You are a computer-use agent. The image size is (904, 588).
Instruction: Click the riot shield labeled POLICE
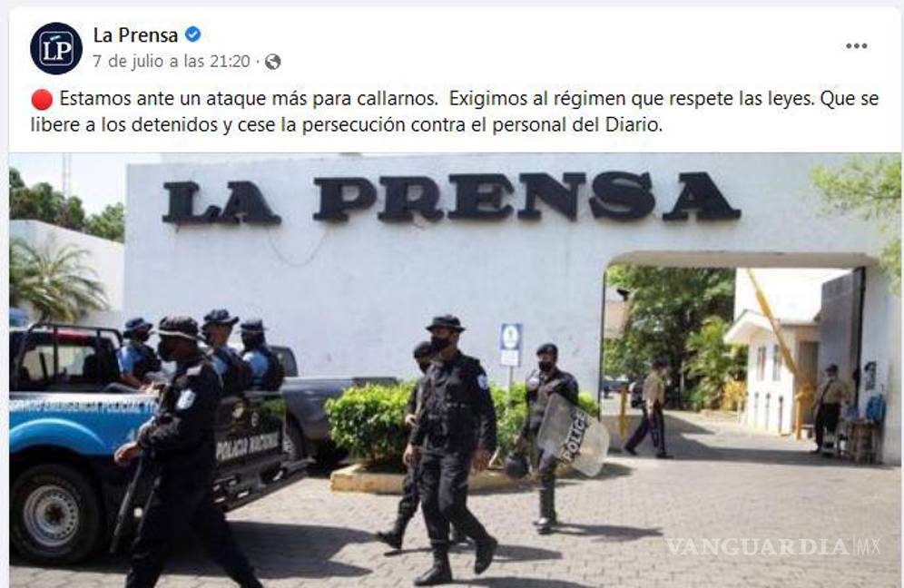click(x=572, y=435)
